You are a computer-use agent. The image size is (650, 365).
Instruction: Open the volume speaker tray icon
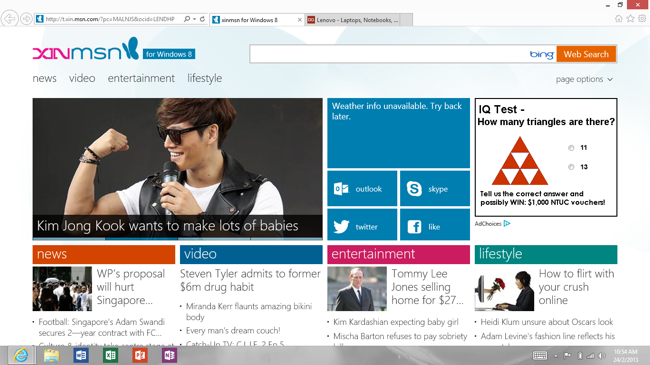coord(601,355)
